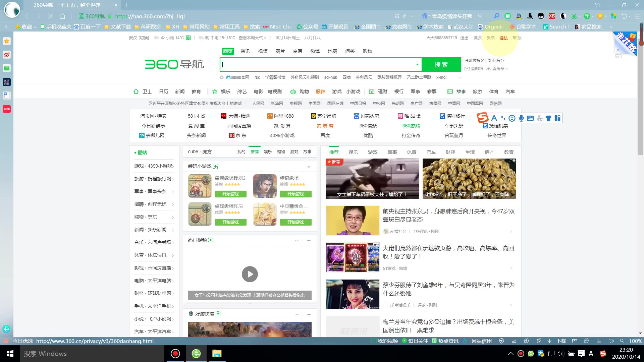644x362 pixels.
Task: Click the green translate extension icon
Action: click(x=587, y=16)
